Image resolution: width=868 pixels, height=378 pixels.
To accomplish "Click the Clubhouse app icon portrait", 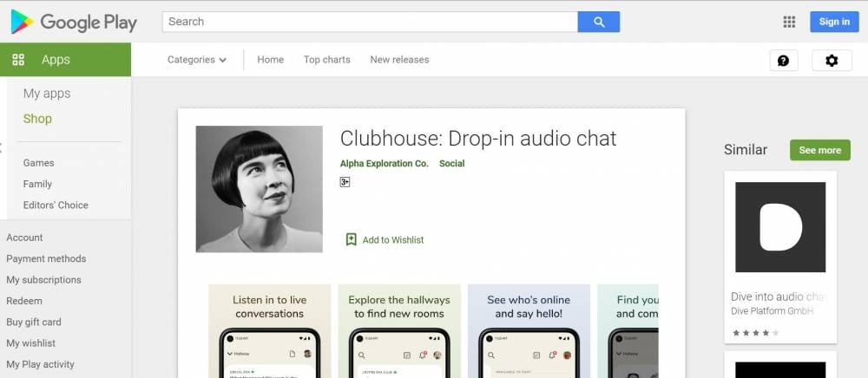I will [x=259, y=189].
